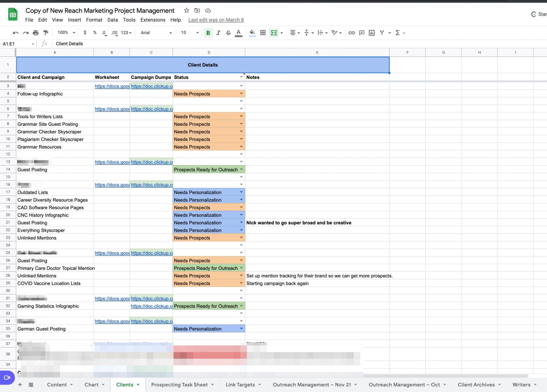This screenshot has height=392, width=547.
Task: Click the undo arrow icon
Action: point(15,33)
